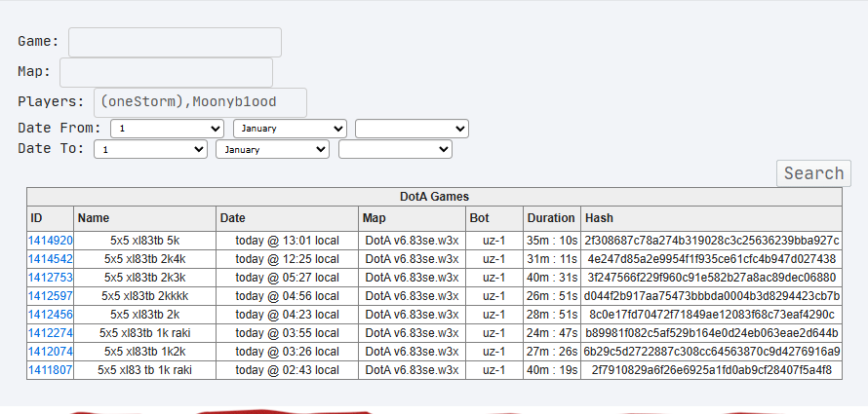Select name cell '5x5 xl83tb 2kkkk'
Viewport: 868px width, 414px height.
(145, 296)
